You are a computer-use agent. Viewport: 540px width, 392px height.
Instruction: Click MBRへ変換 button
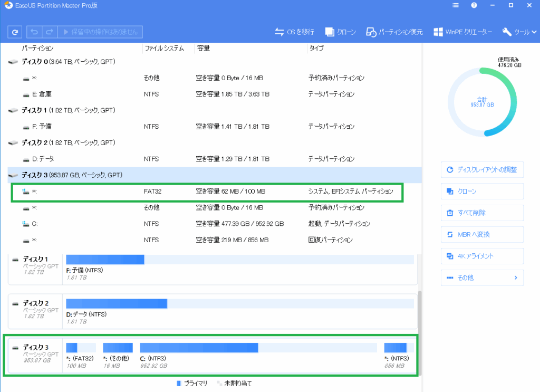pyautogui.click(x=482, y=234)
